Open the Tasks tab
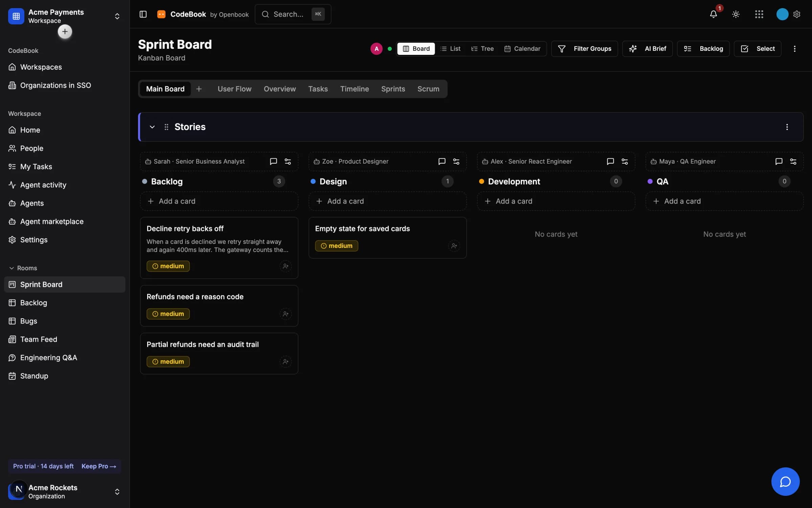The image size is (812, 508). tap(318, 89)
